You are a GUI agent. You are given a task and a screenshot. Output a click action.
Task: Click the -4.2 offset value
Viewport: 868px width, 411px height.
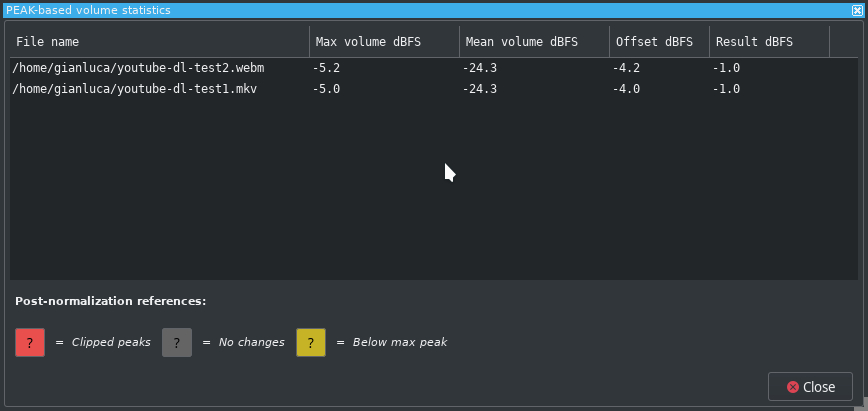(626, 68)
